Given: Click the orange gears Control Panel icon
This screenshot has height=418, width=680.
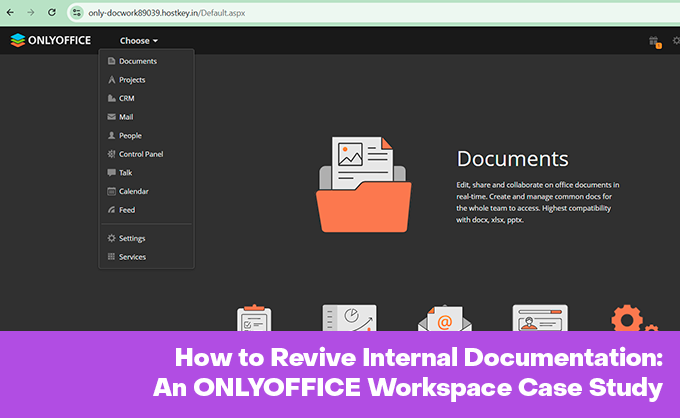Looking at the screenshot, I should [x=634, y=318].
